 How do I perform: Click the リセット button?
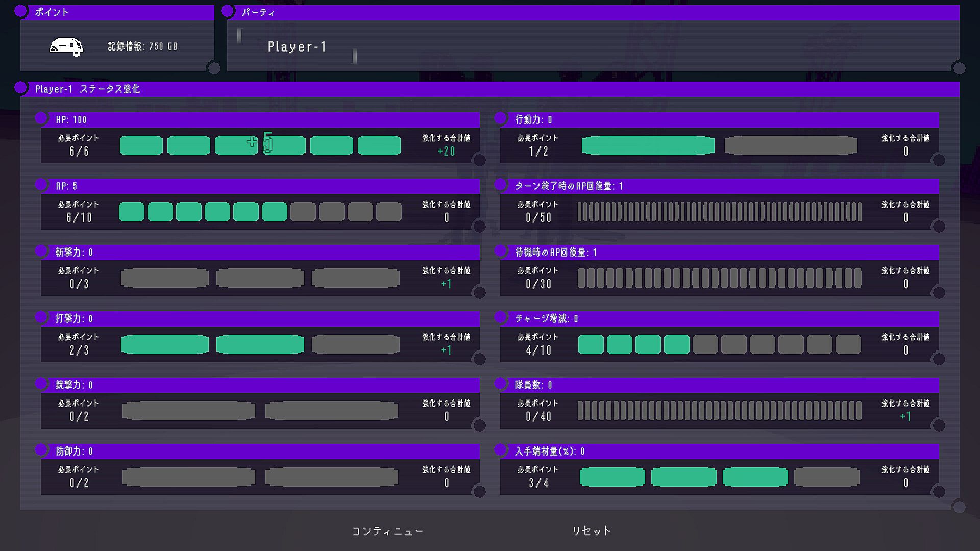(592, 531)
